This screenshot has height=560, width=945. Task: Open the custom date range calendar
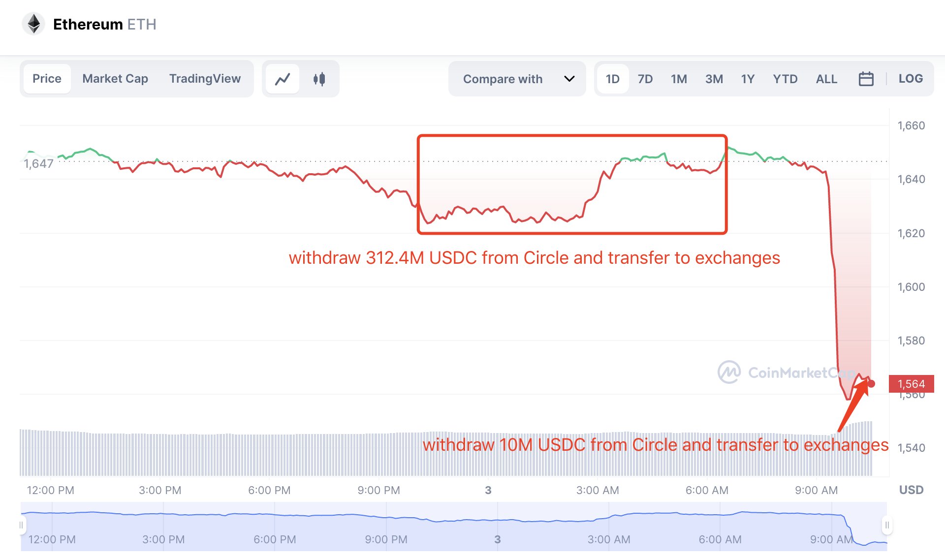point(866,78)
